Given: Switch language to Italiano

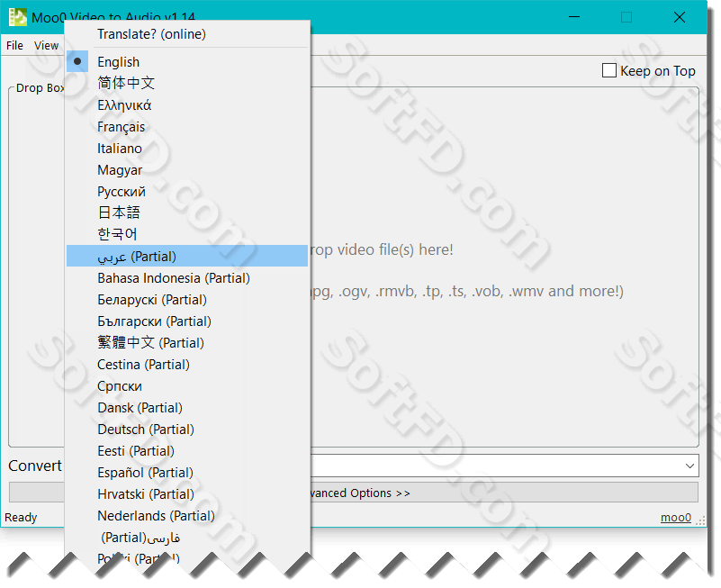Looking at the screenshot, I should click(x=187, y=149).
